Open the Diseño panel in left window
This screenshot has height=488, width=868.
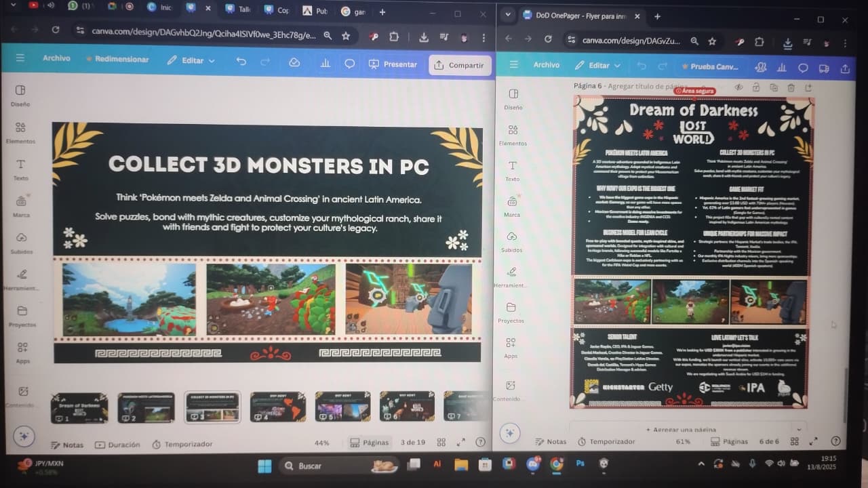(20, 96)
